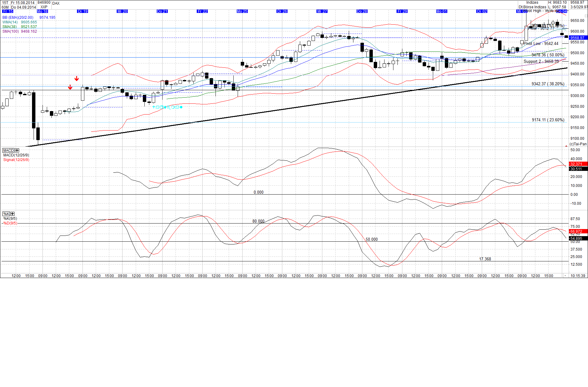The width and height of the screenshot is (588, 387).
Task: Click the XXP exchange code
Action: 44,7
